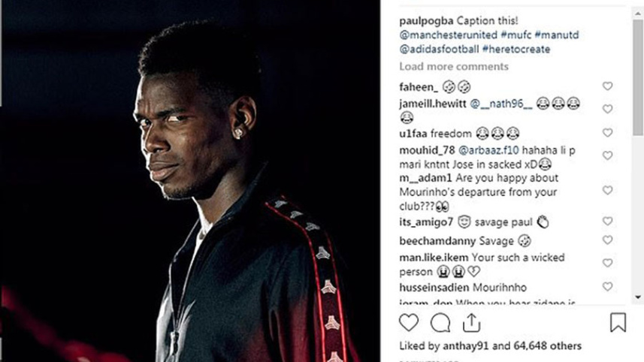644x362 pixels.
Task: Open the @adidasfootball mention
Action: click(x=439, y=50)
